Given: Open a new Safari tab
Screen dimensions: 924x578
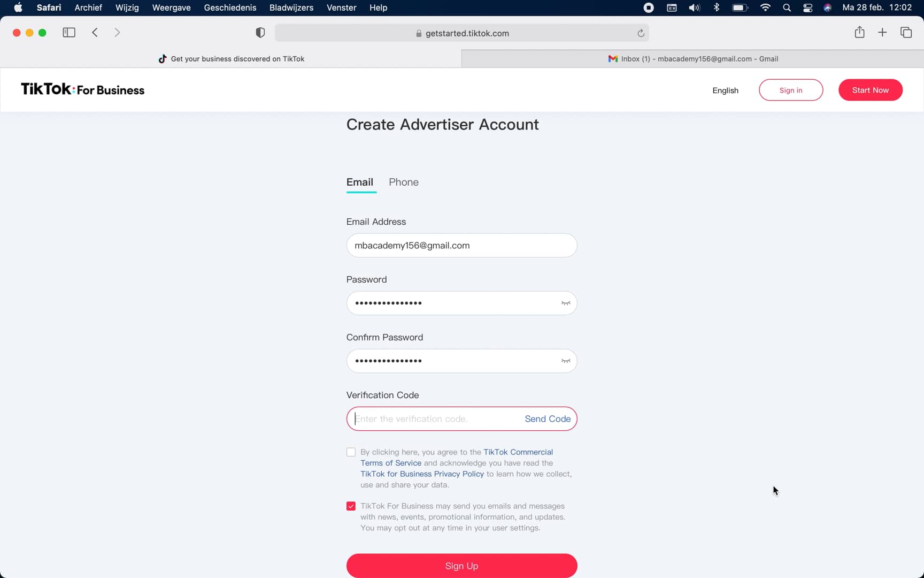Looking at the screenshot, I should (x=882, y=33).
